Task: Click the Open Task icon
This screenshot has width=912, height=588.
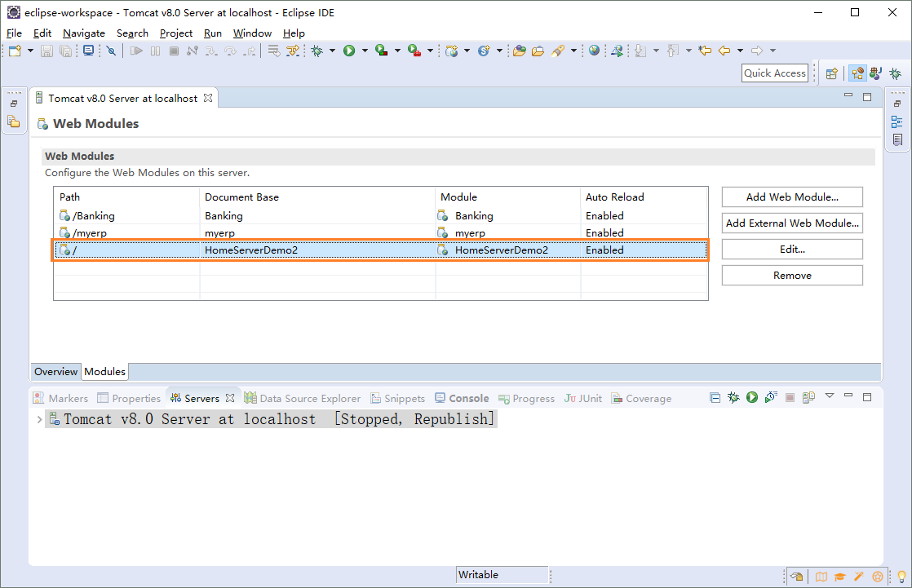Action: [x=538, y=51]
